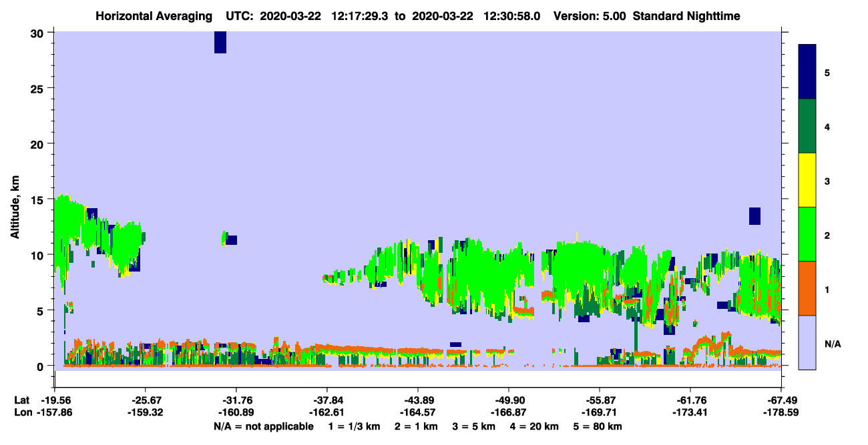Click the 'Lat' row label
The height and width of the screenshot is (445, 868).
(x=22, y=400)
